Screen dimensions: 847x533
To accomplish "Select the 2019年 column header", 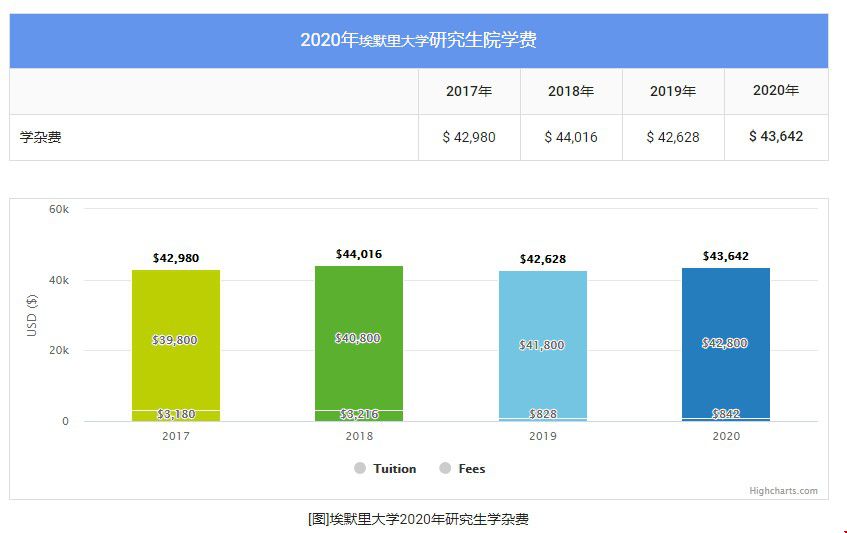I will [x=673, y=91].
